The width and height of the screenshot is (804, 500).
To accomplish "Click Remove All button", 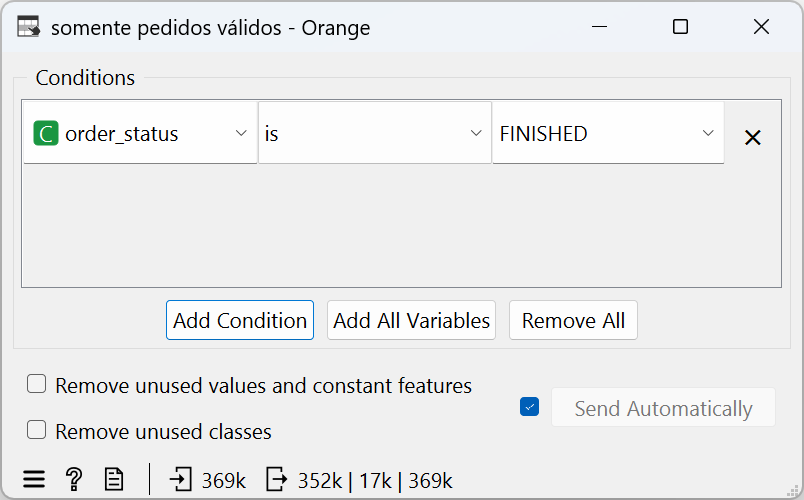I will [573, 320].
